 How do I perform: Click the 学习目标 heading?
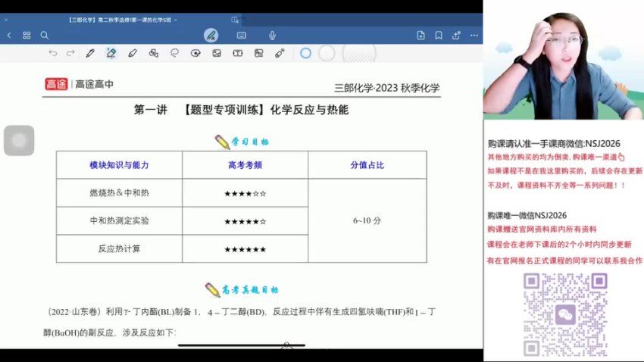(x=250, y=142)
